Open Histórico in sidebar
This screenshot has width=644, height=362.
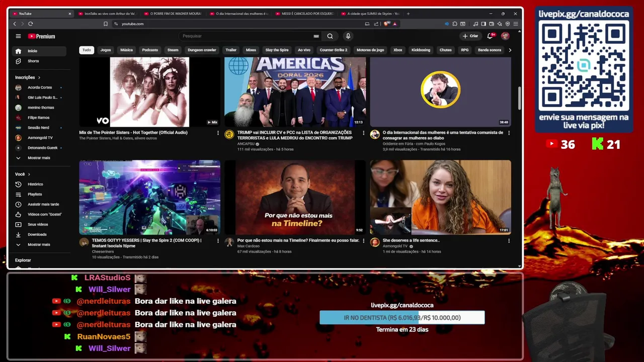click(x=39, y=184)
